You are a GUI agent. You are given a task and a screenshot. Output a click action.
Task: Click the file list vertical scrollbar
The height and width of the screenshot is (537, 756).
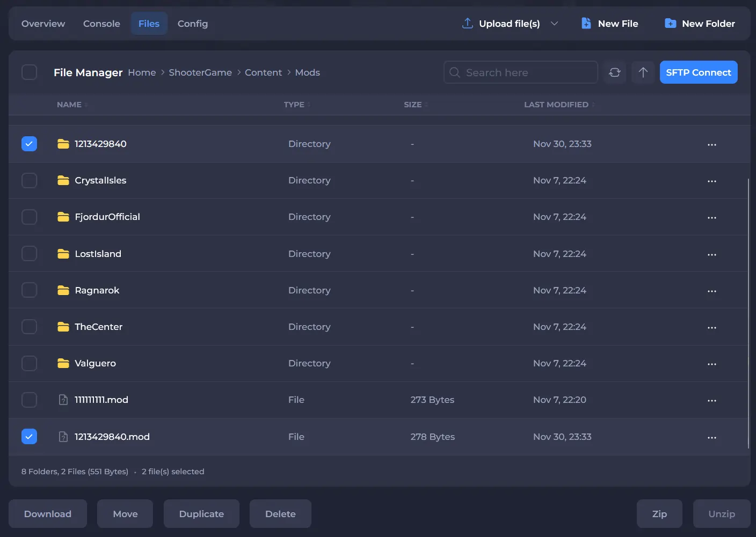[x=748, y=313]
